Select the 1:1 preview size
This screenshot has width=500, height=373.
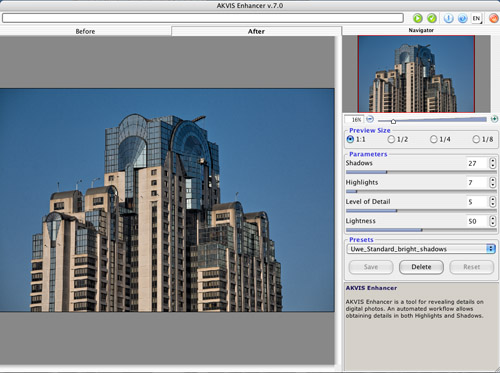(x=356, y=139)
